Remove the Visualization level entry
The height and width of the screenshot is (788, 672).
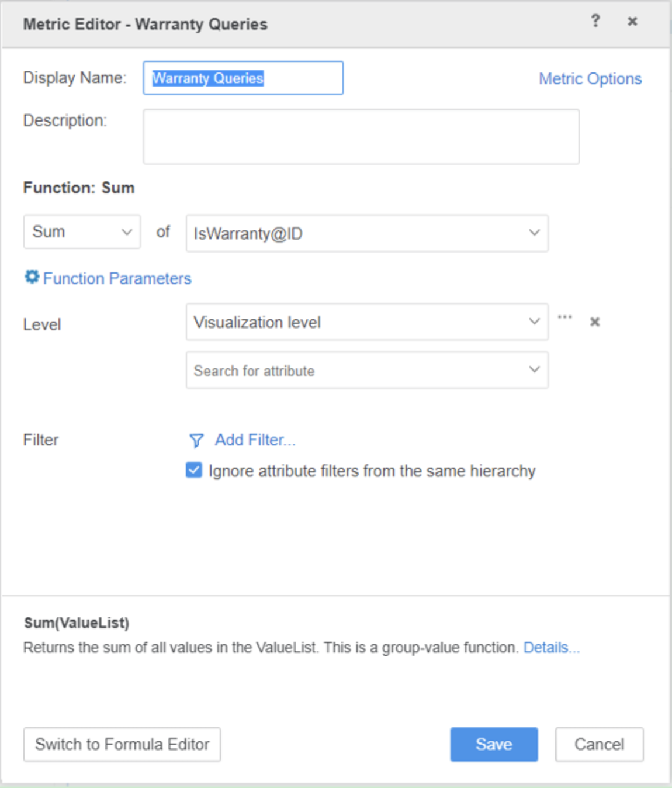pyautogui.click(x=595, y=322)
